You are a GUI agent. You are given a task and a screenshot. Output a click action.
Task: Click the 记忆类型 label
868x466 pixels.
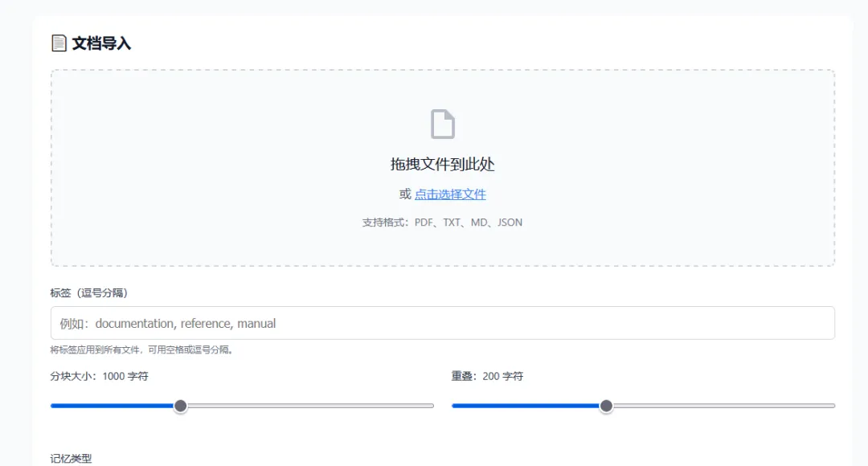point(71,459)
